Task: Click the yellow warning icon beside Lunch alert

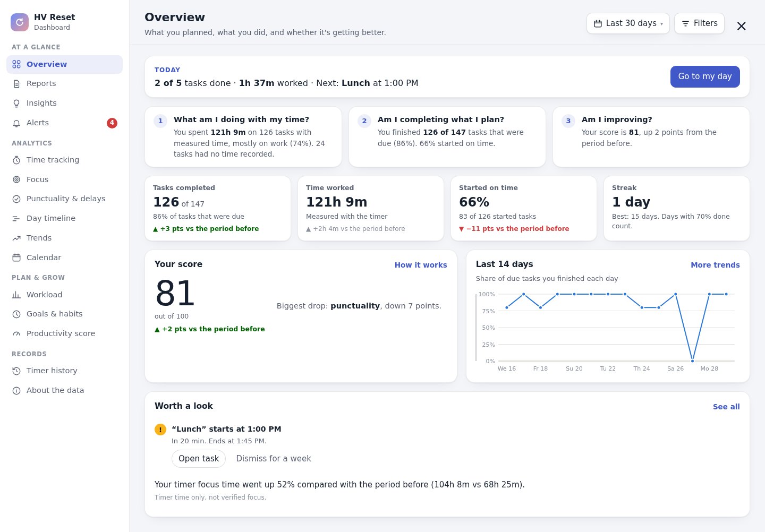Action: [160, 430]
